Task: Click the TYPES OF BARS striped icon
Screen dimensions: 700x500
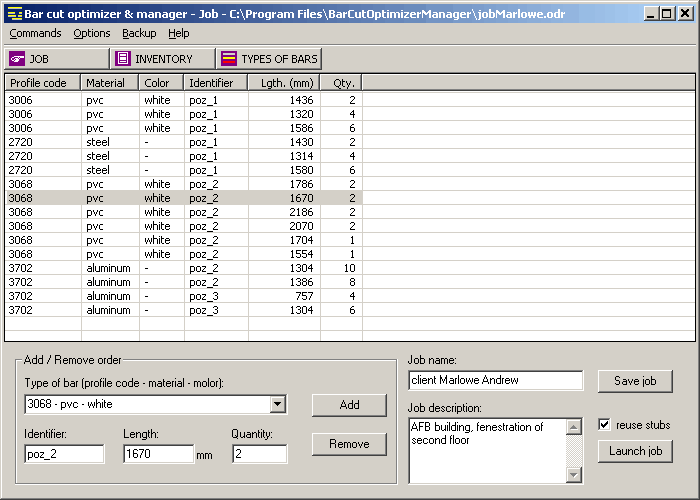Action: [229, 59]
